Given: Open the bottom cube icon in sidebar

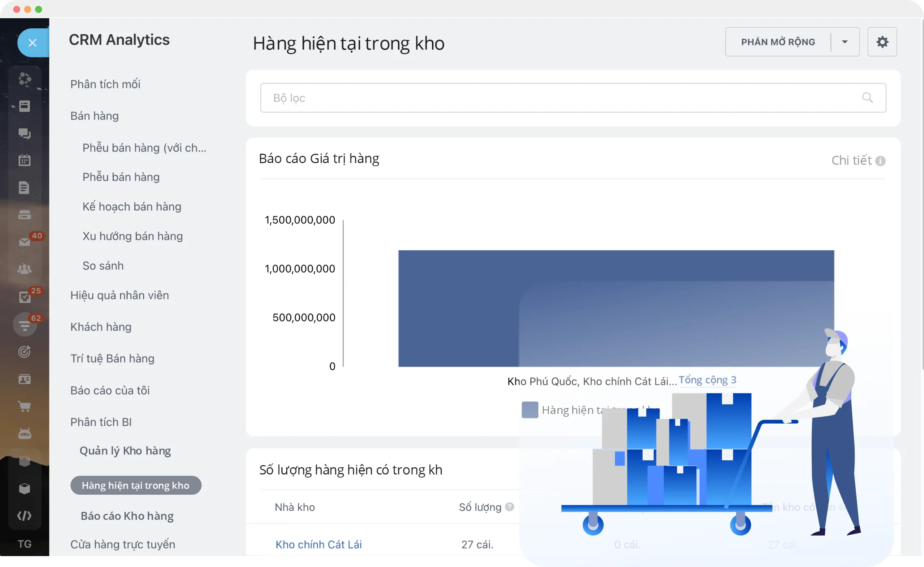Looking at the screenshot, I should 25,489.
